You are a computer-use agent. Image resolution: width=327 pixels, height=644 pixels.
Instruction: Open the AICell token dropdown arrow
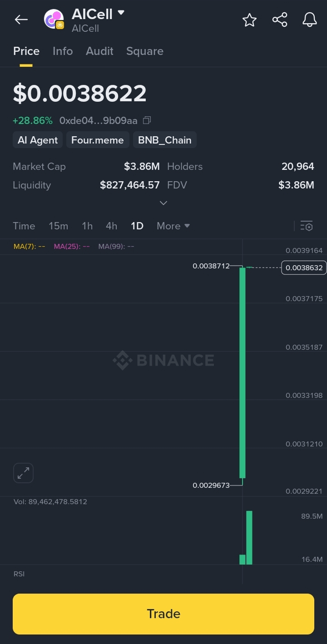click(121, 13)
